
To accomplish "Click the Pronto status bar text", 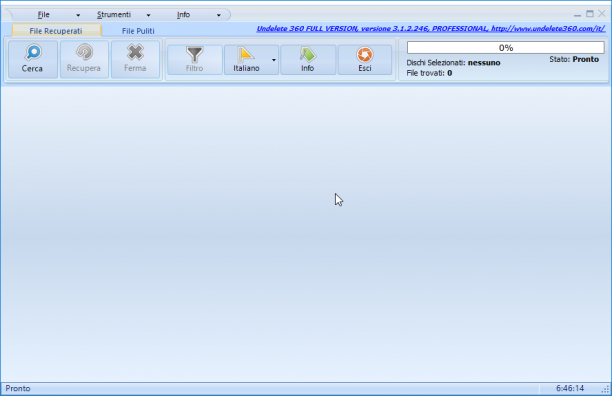I will coord(18,388).
